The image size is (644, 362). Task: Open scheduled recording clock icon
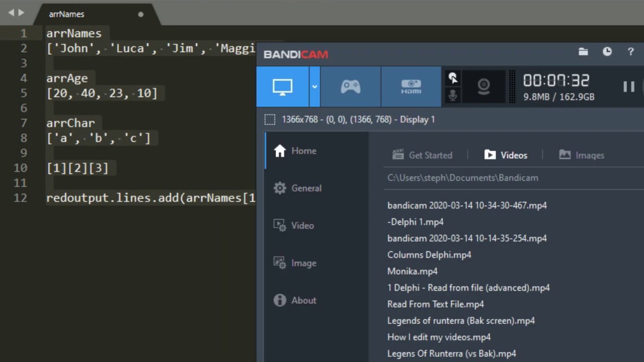pos(607,52)
